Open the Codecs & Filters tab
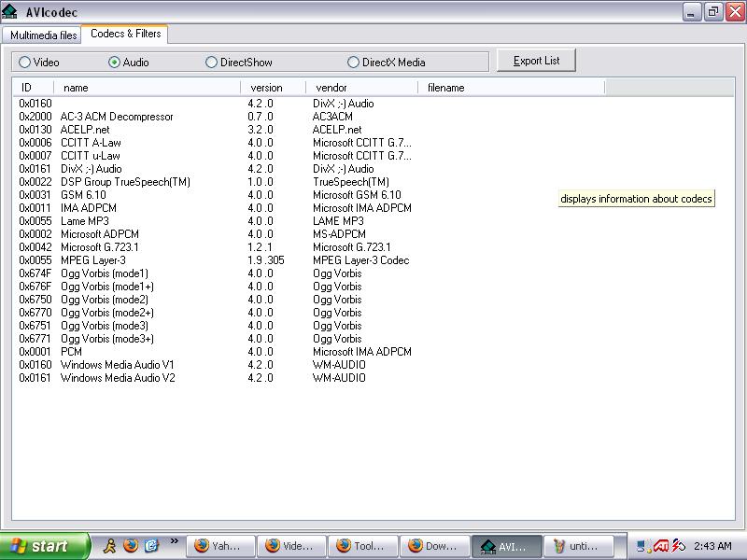The image size is (747, 560). pyautogui.click(x=125, y=34)
